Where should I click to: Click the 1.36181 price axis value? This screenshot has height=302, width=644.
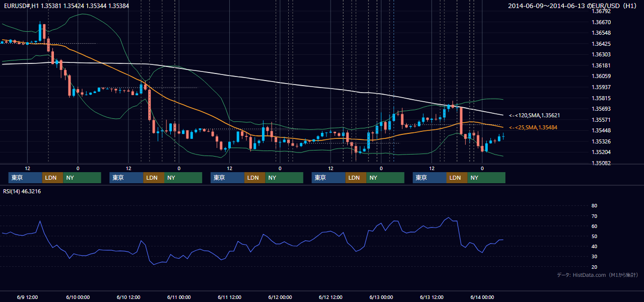click(601, 65)
